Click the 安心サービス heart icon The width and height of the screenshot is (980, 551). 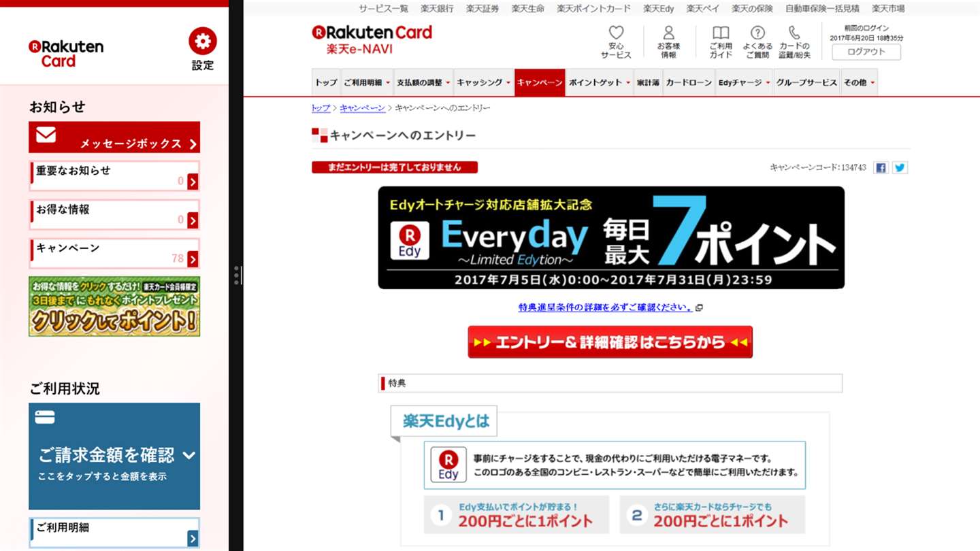pyautogui.click(x=616, y=33)
